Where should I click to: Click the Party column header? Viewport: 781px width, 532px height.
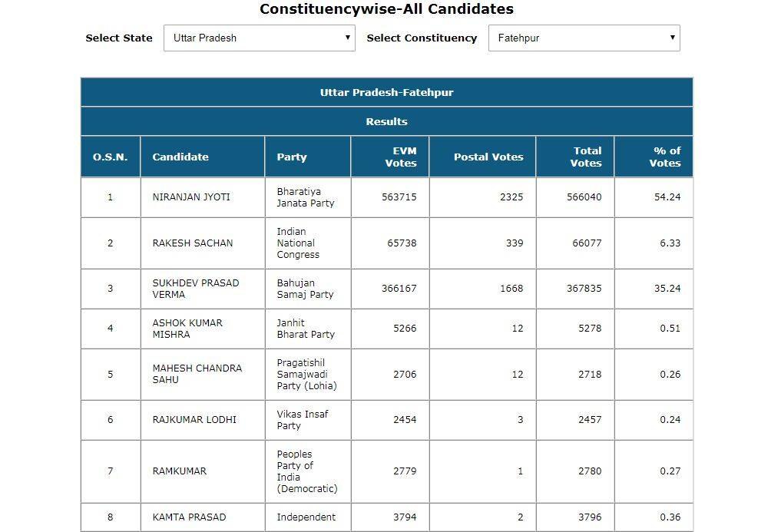click(x=292, y=157)
